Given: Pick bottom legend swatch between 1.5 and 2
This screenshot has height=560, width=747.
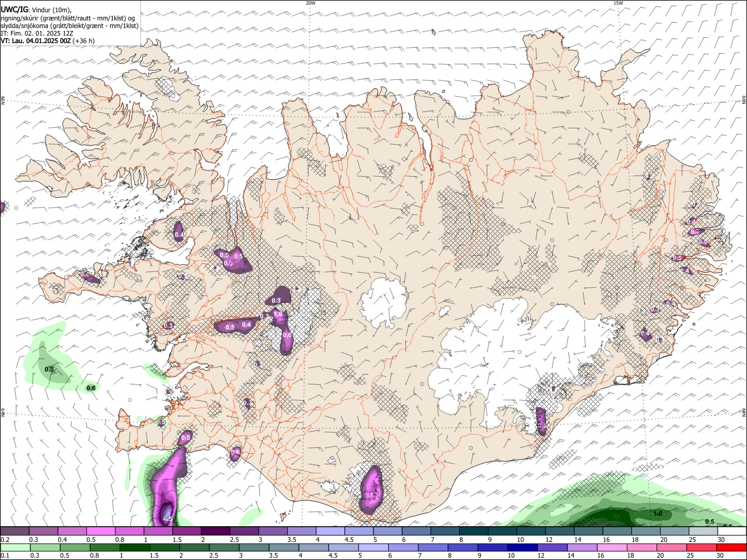Looking at the screenshot, I should (164, 548).
